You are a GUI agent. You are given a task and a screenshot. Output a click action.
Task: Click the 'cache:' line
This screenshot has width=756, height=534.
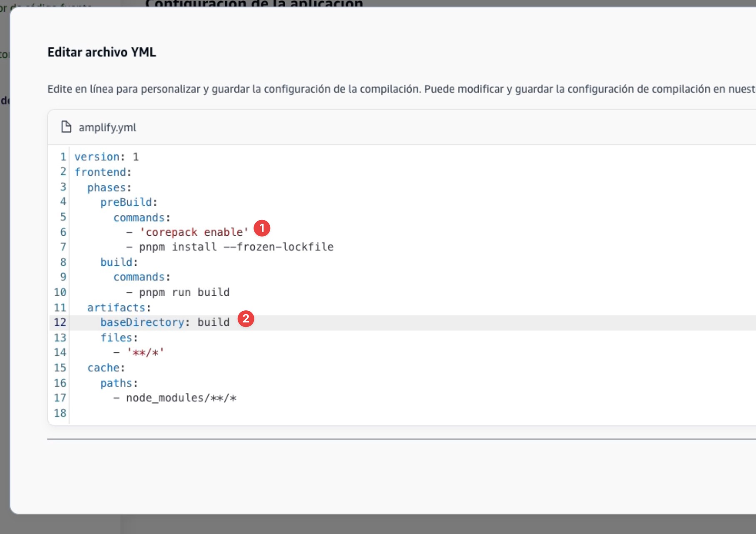(x=106, y=368)
